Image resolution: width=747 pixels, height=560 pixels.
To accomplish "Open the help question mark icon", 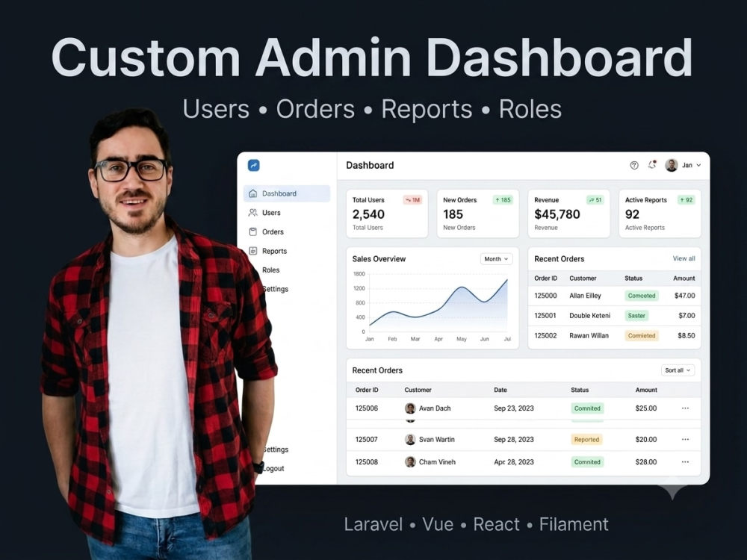I will [x=634, y=165].
